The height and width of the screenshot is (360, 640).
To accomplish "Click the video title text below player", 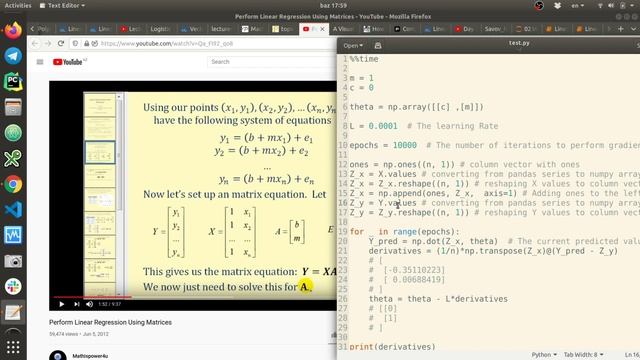I will point(110,322).
